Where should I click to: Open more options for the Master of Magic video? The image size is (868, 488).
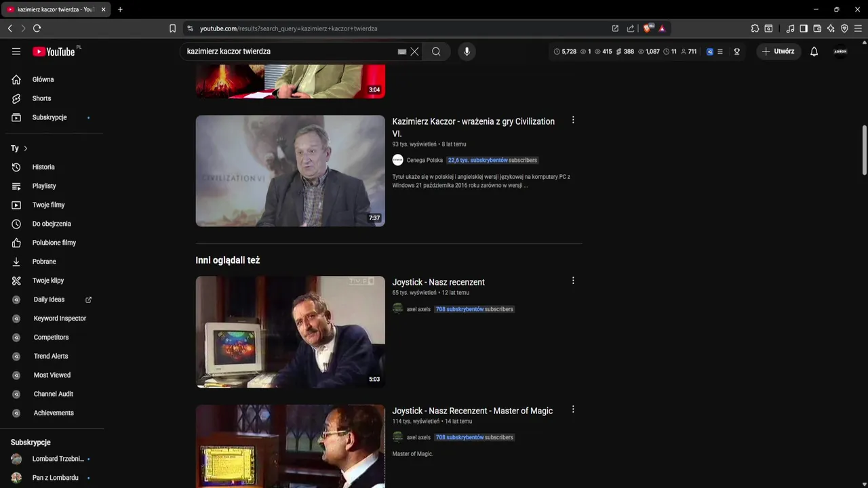[573, 409]
